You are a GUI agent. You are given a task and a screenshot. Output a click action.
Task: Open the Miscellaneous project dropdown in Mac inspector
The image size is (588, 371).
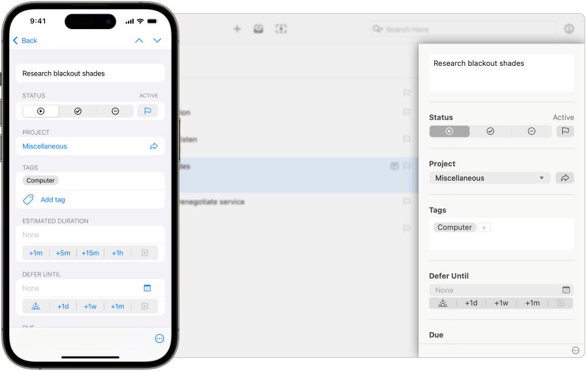[x=490, y=178]
